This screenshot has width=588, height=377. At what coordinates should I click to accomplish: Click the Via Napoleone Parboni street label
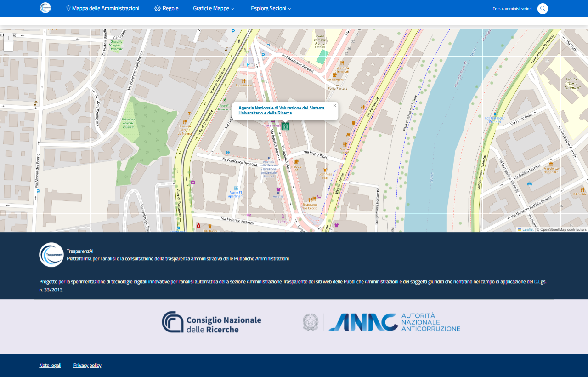coord(296,62)
